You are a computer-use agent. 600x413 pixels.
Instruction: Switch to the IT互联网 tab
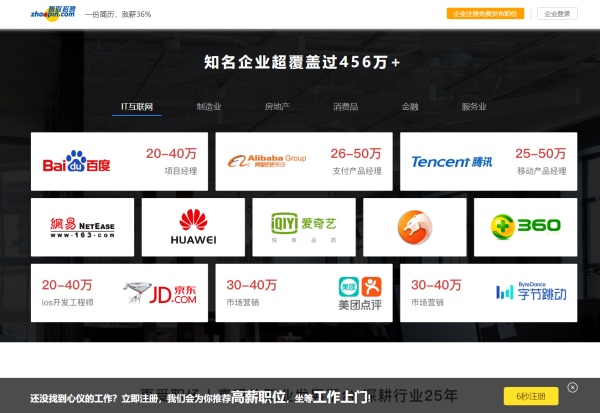(x=137, y=107)
